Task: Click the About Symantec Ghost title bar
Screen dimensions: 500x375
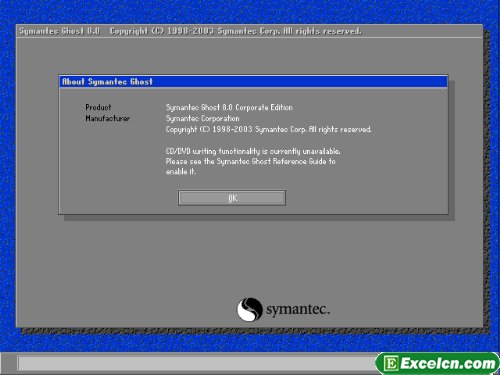Action: pyautogui.click(x=253, y=82)
